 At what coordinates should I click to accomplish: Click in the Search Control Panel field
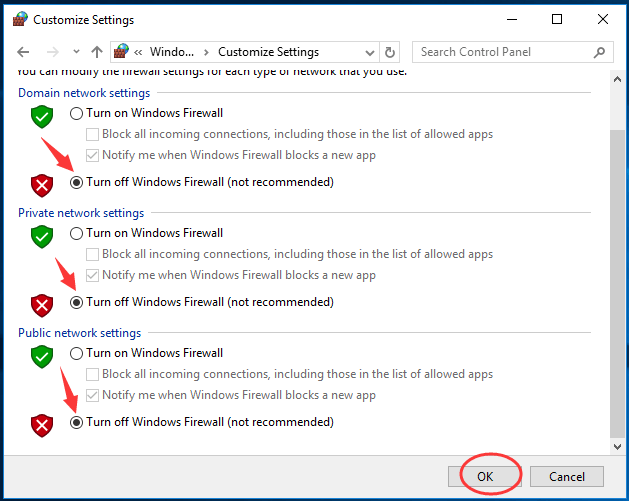tap(512, 52)
